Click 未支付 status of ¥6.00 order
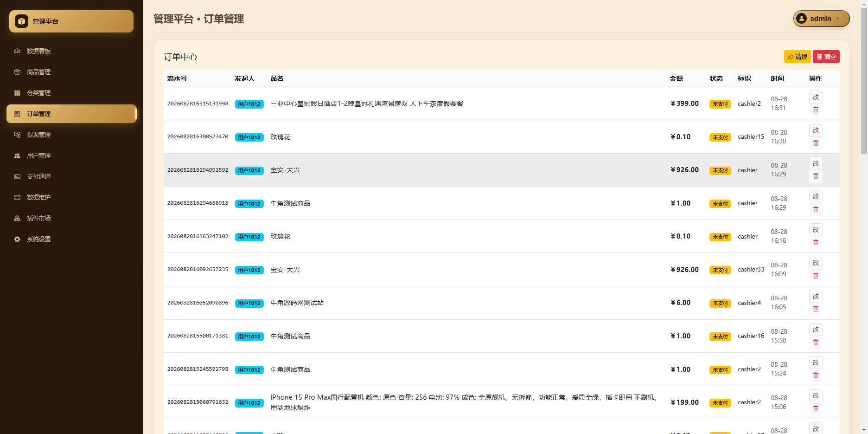 [720, 303]
